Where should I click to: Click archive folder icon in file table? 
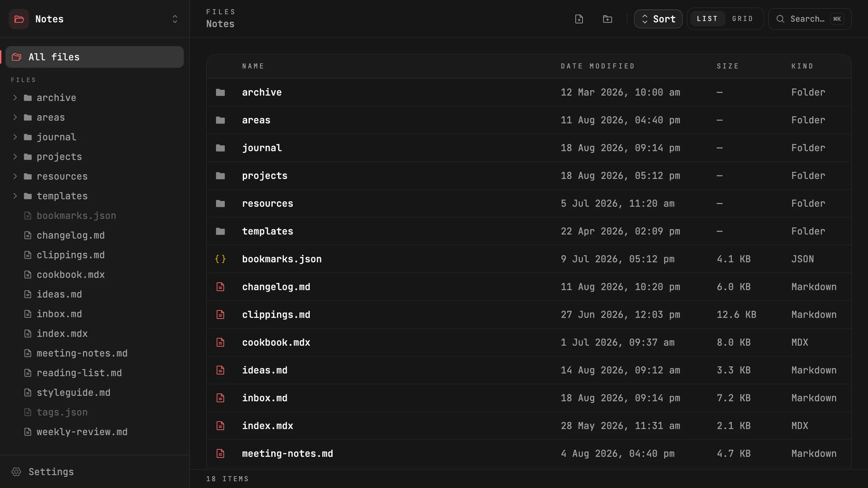pyautogui.click(x=220, y=92)
